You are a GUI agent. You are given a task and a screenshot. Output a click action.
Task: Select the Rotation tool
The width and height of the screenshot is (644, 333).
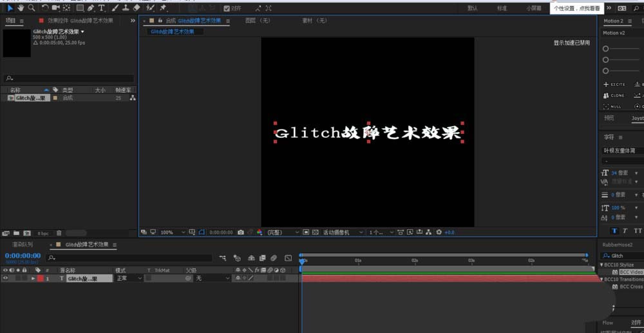pyautogui.click(x=44, y=8)
